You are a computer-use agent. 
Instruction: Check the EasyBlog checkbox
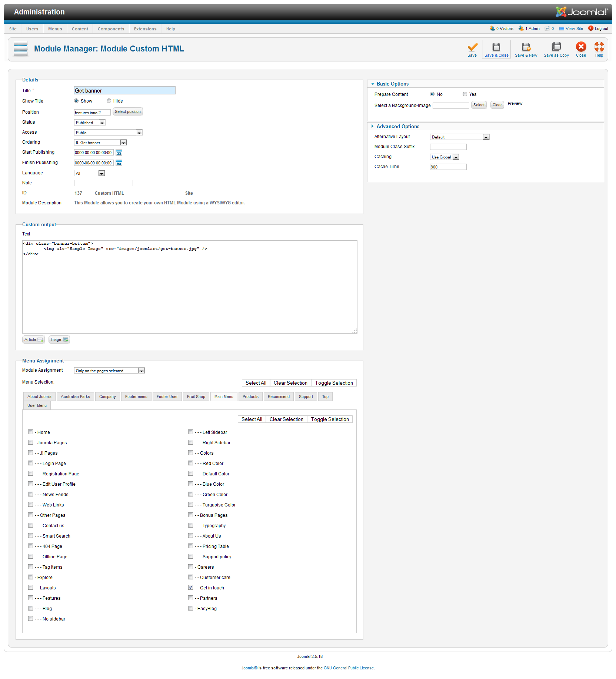191,608
